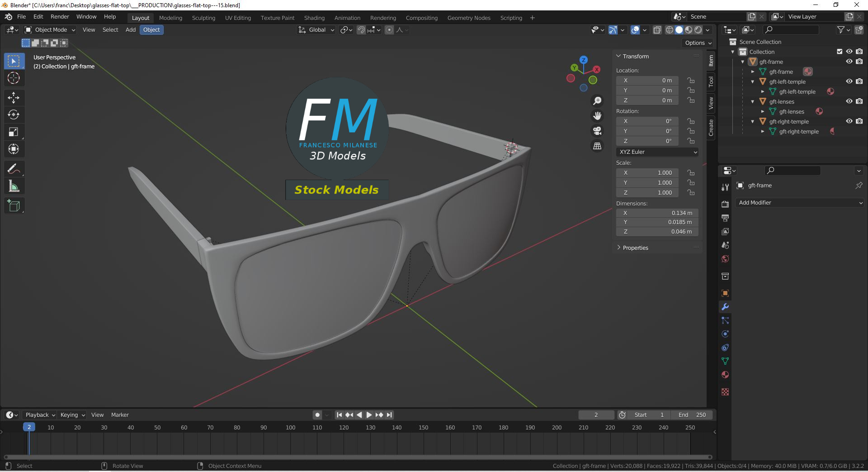This screenshot has width=868, height=472.
Task: Open the Render properties tab
Action: [725, 204]
